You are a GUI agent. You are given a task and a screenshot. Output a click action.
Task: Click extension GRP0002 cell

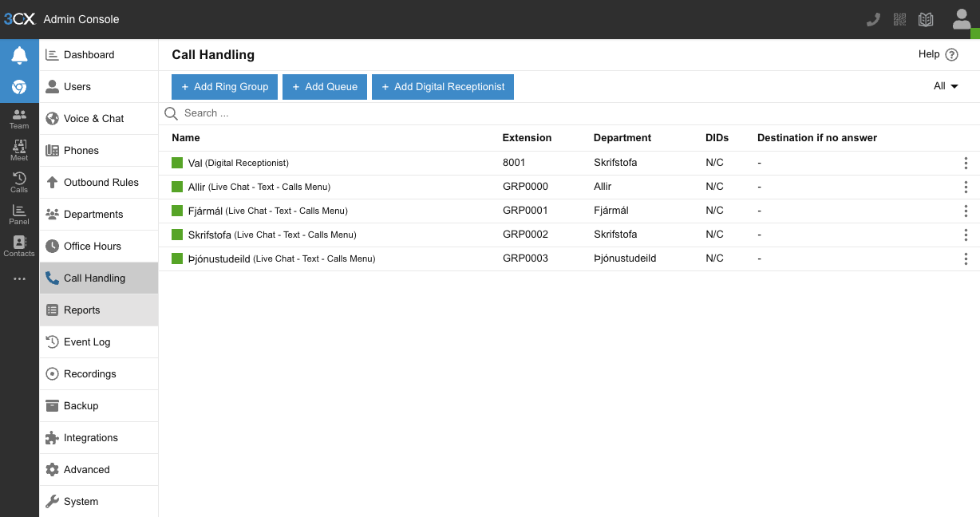pos(525,235)
